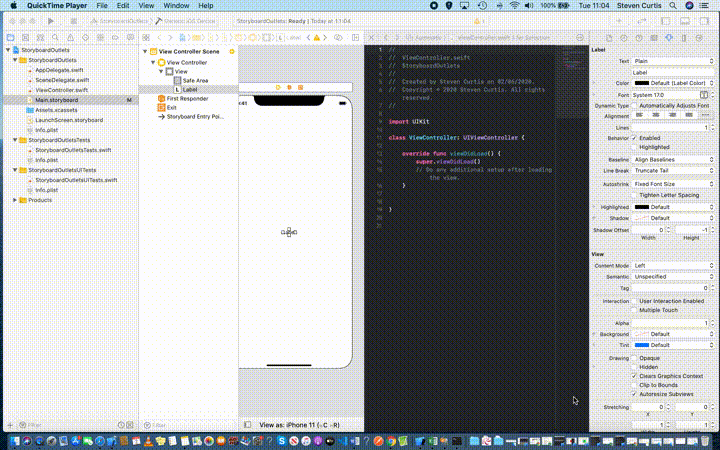Open the History inspector clock icon
The image size is (720, 450).
click(624, 38)
